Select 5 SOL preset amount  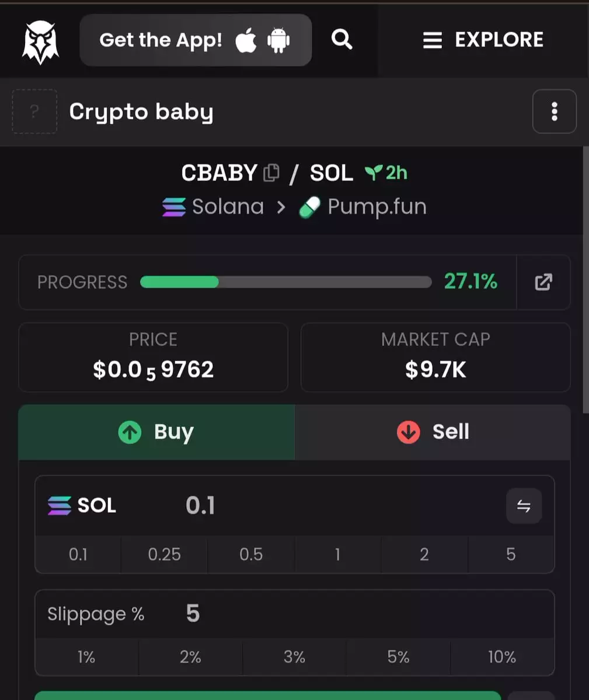tap(511, 554)
